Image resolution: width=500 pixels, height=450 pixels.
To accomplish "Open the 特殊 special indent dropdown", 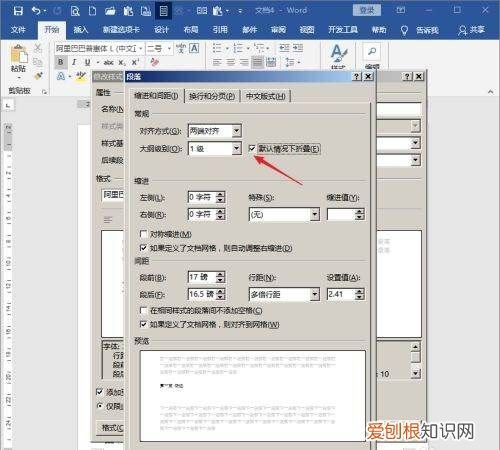I will click(315, 214).
